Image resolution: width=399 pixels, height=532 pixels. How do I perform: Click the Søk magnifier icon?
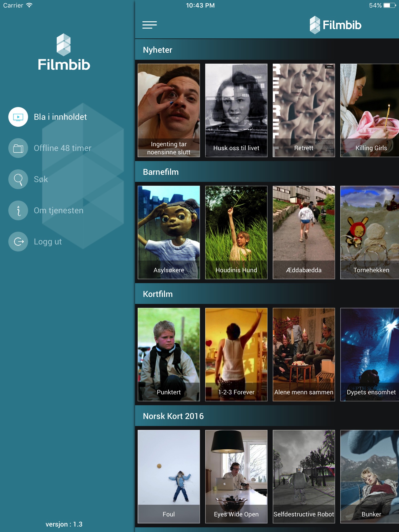pyautogui.click(x=18, y=179)
